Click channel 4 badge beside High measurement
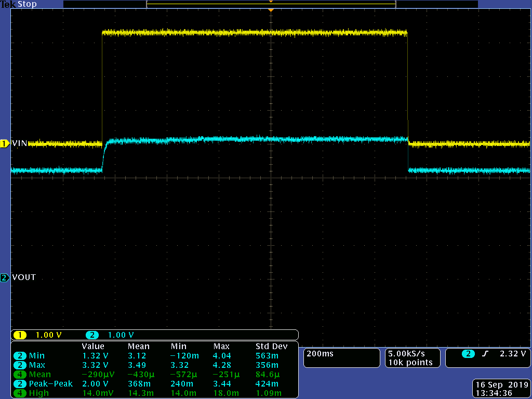 click(20, 393)
